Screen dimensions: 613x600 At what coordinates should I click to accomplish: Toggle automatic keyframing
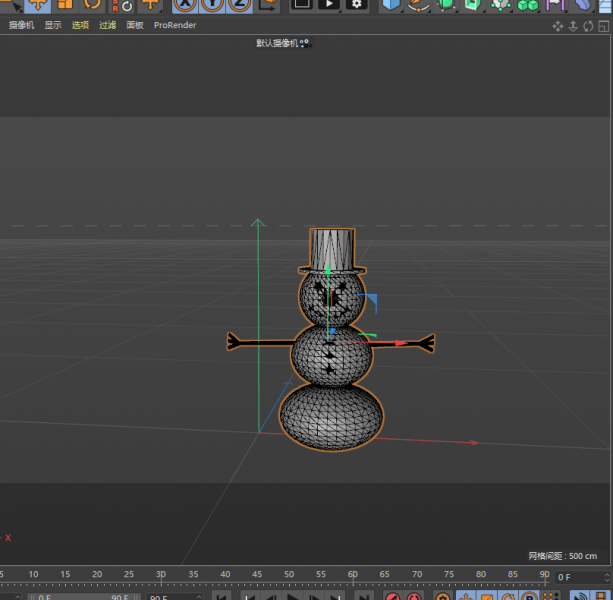[414, 596]
